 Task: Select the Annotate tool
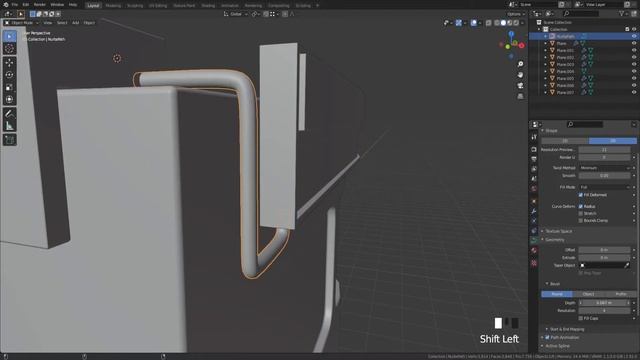tap(9, 113)
